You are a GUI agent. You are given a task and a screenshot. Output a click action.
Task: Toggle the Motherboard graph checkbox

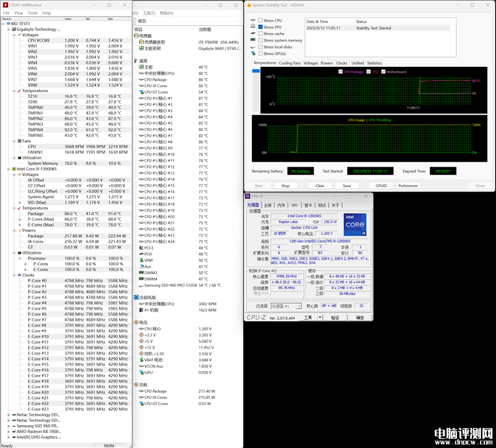coord(383,72)
